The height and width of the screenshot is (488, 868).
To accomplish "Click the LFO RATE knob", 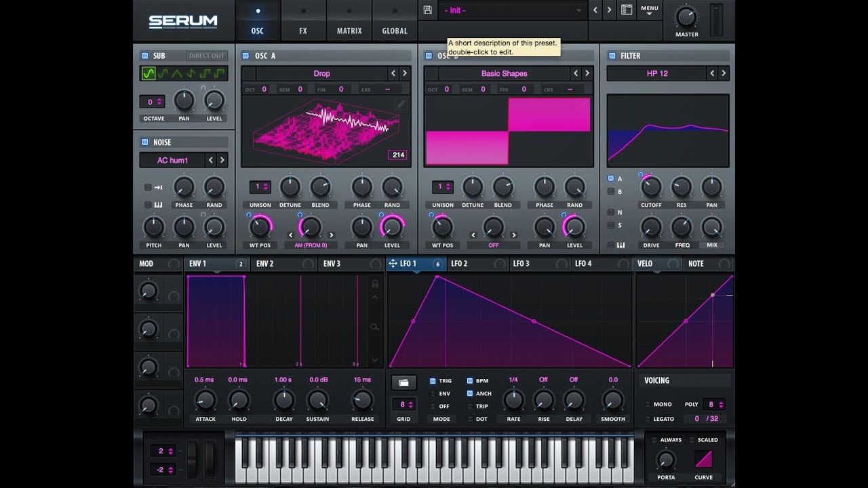I will pyautogui.click(x=513, y=400).
